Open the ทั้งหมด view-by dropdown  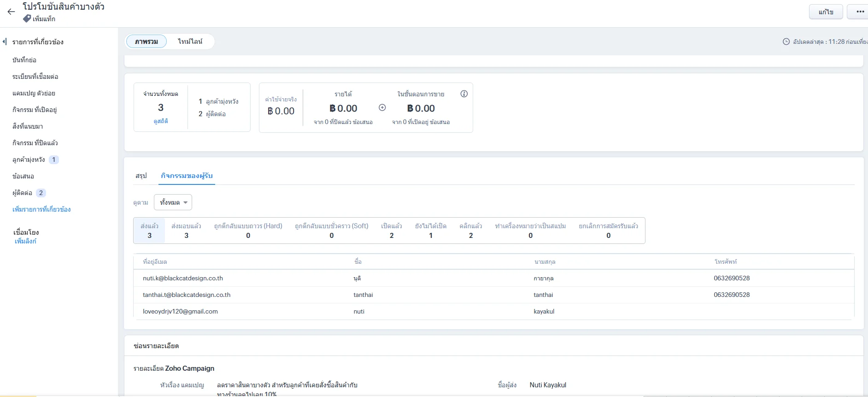[x=173, y=202]
